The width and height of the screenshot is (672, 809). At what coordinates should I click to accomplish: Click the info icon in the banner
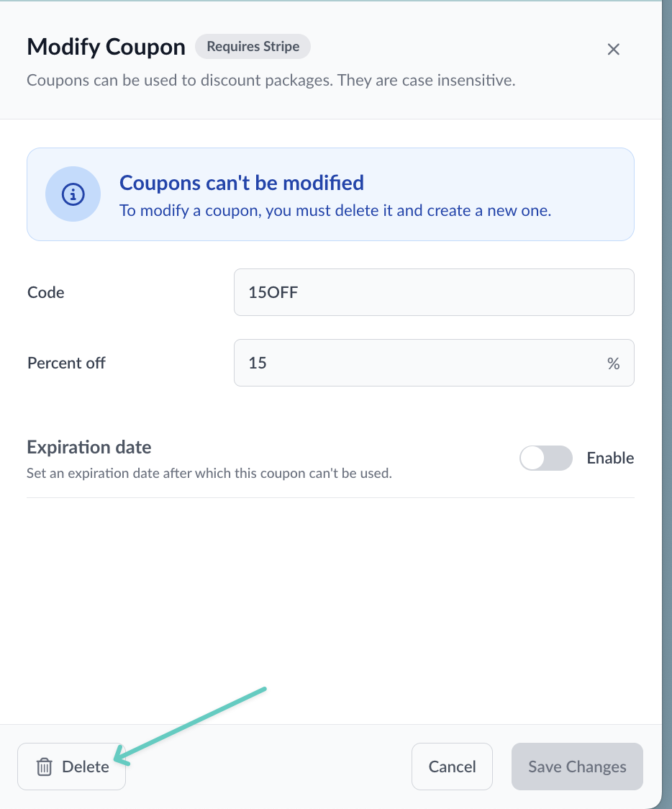[x=73, y=194]
